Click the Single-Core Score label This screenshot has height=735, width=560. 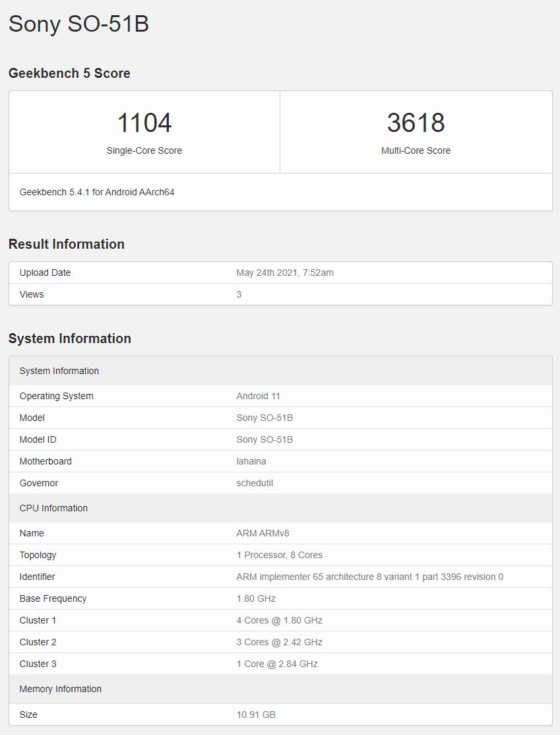pos(144,150)
